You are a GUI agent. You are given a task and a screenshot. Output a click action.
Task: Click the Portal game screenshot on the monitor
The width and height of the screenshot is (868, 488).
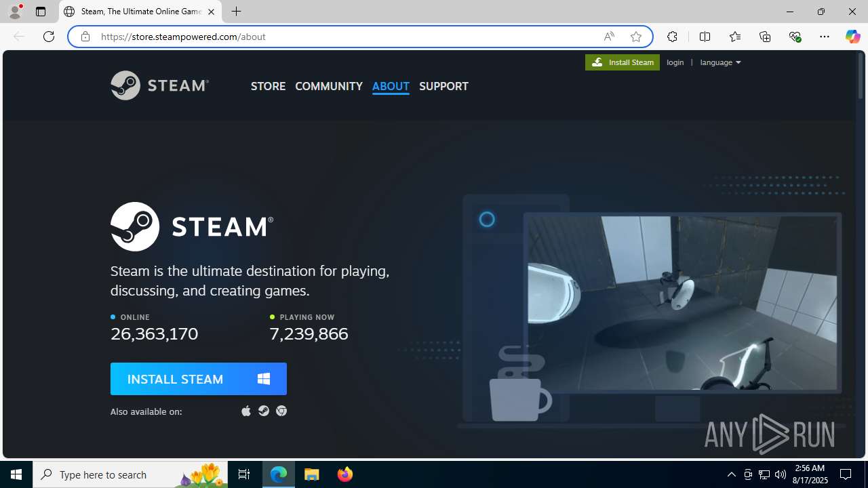682,303
